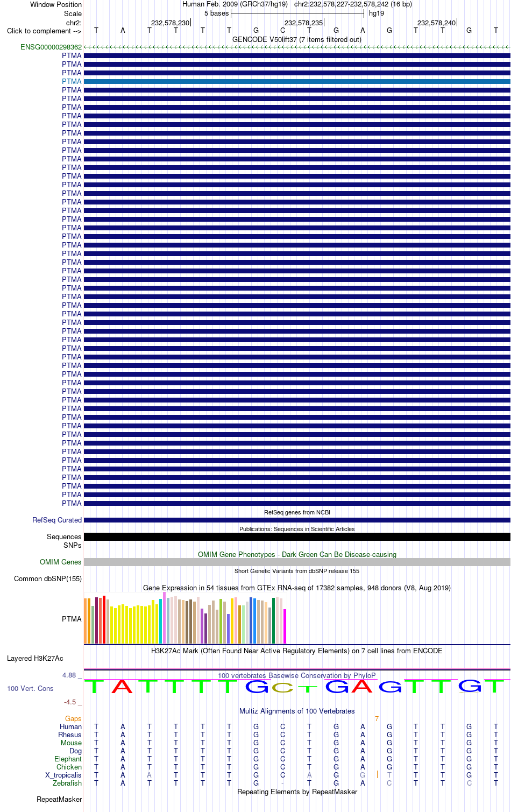Click the cyan bar in GTEx expression chart

[161, 621]
